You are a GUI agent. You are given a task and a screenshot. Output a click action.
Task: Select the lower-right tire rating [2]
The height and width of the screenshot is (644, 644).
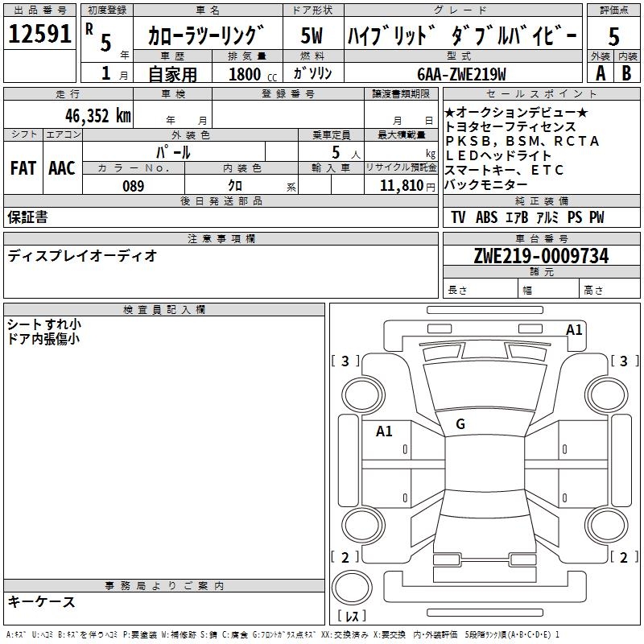pyautogui.click(x=622, y=557)
